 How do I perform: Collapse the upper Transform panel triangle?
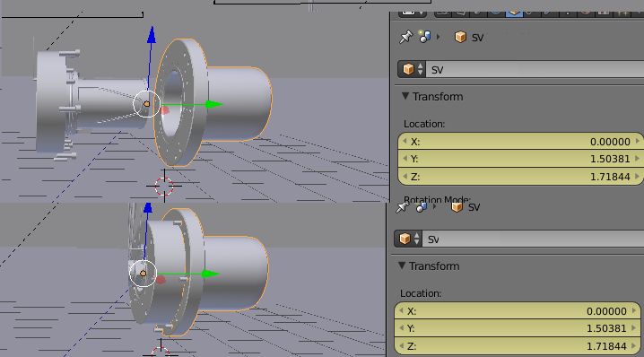(x=405, y=96)
